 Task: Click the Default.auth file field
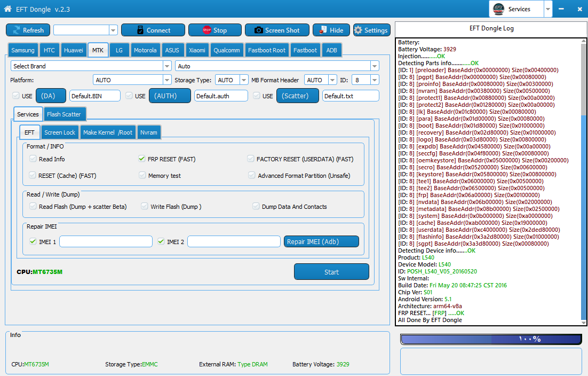pos(221,96)
